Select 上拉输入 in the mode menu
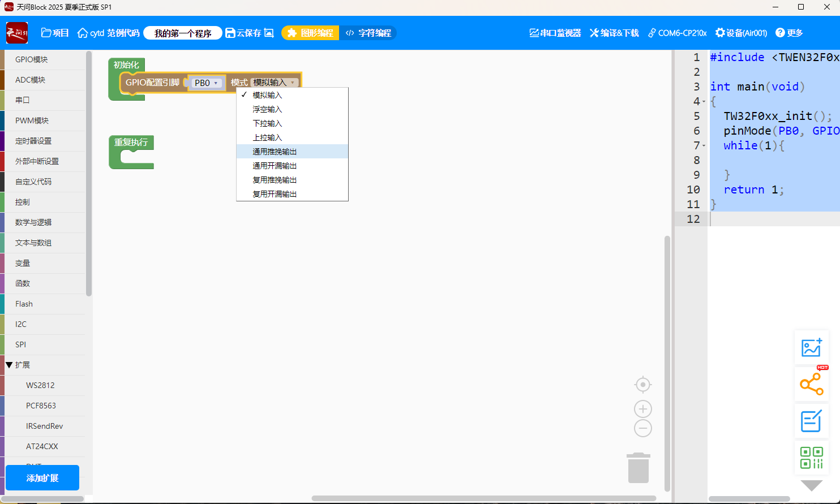Screen dimensions: 840x504 [x=267, y=137]
